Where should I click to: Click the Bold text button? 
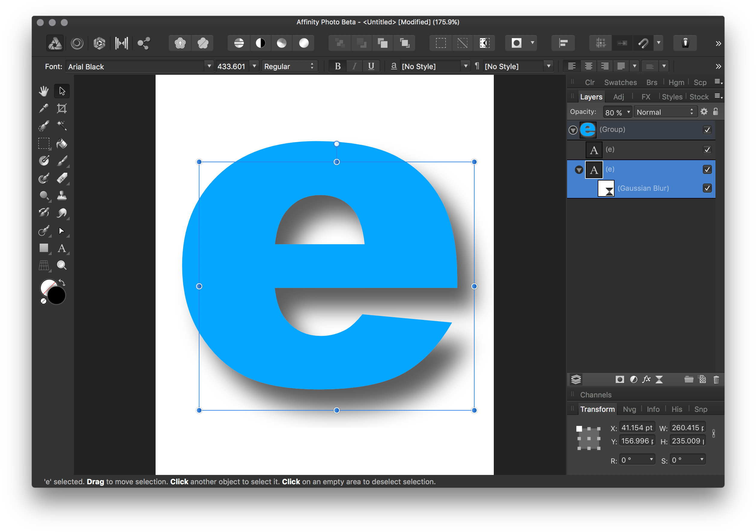338,66
